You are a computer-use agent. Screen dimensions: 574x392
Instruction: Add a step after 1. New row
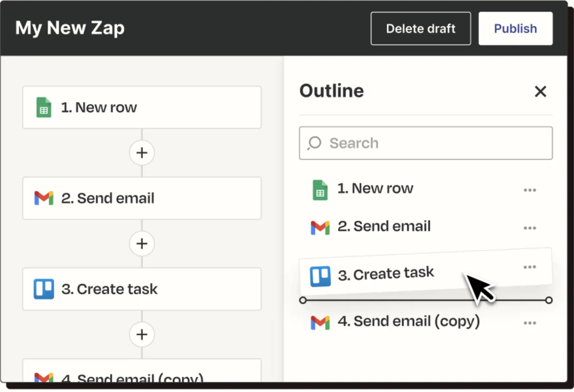click(142, 153)
